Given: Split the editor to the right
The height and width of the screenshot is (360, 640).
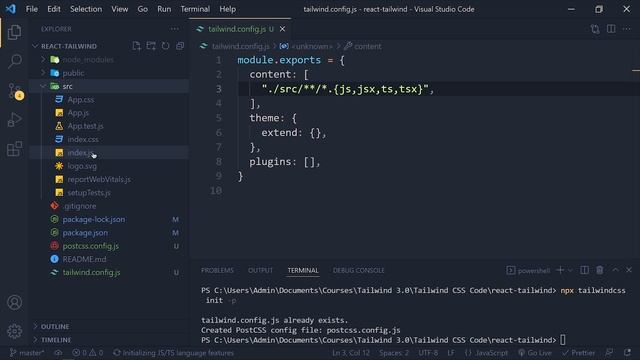Looking at the screenshot, I should (x=611, y=29).
